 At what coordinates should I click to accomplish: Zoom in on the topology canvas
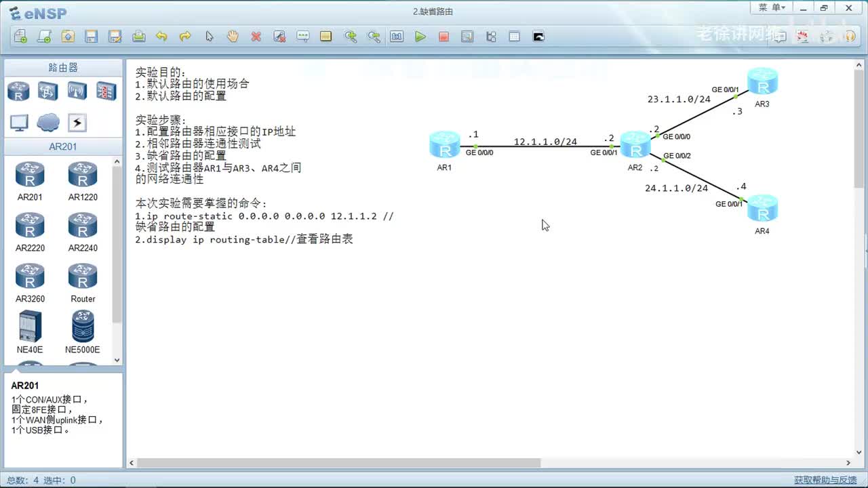pos(350,37)
